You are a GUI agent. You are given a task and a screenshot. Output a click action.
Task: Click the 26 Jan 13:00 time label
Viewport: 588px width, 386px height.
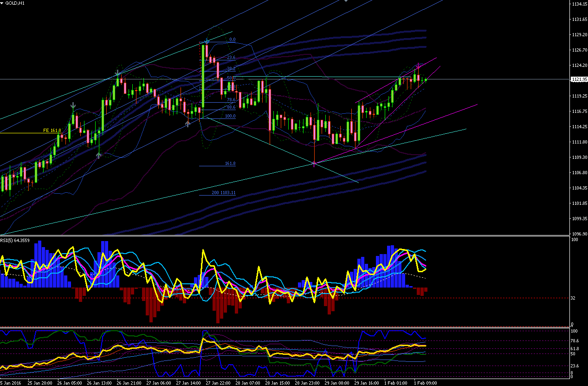pyautogui.click(x=99, y=383)
